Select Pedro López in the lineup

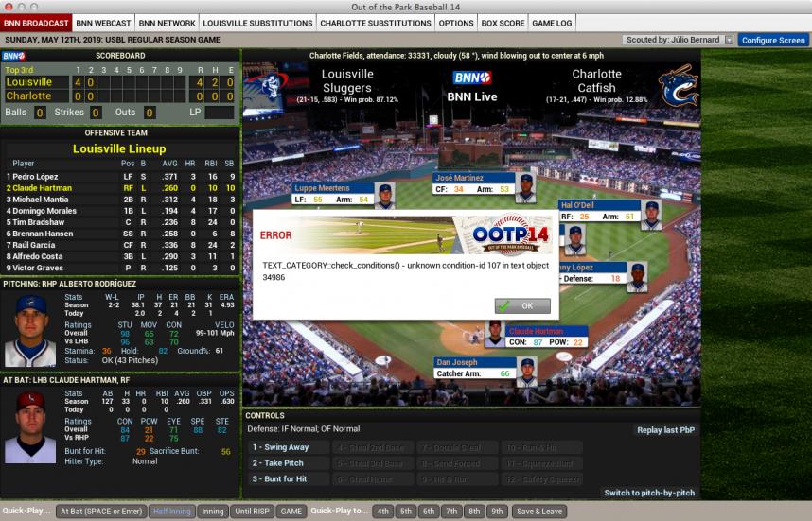coord(119,177)
